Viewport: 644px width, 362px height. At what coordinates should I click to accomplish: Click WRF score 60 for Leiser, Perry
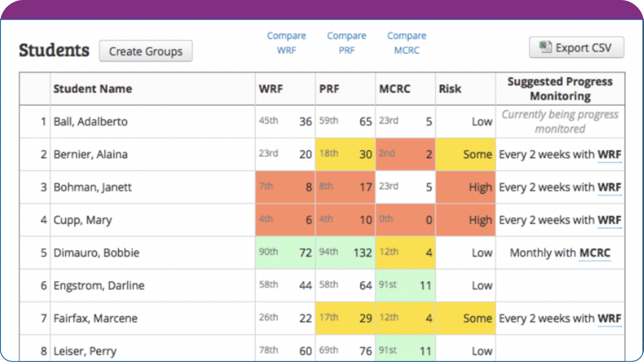point(305,351)
